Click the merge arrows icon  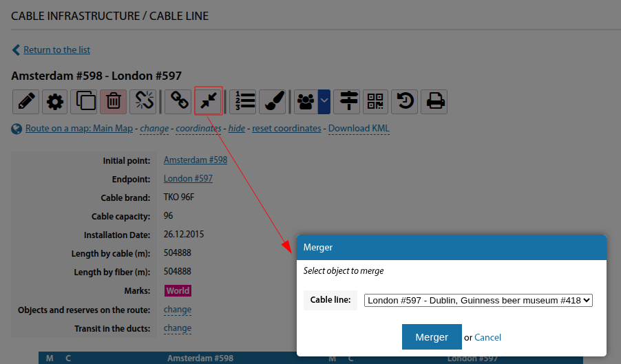click(208, 101)
